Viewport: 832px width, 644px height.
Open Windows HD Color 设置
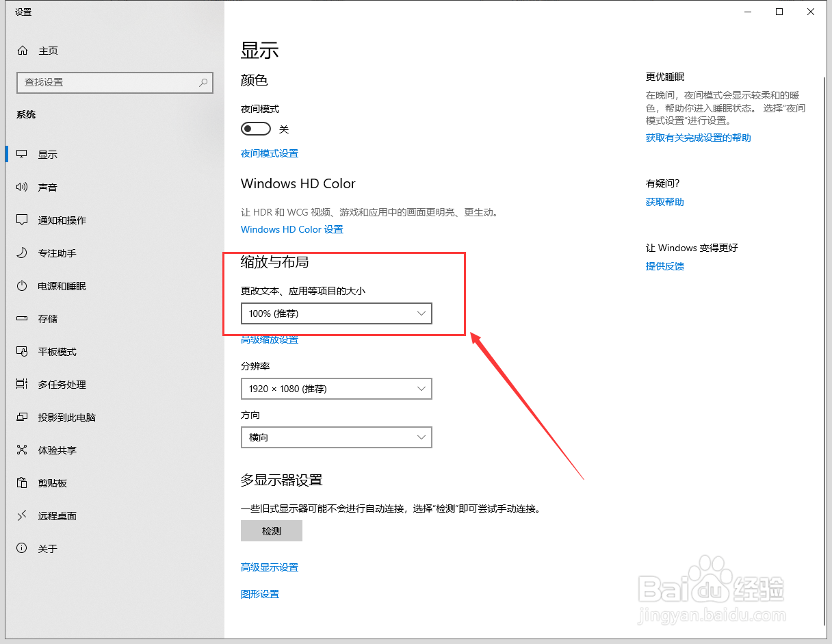(x=292, y=229)
